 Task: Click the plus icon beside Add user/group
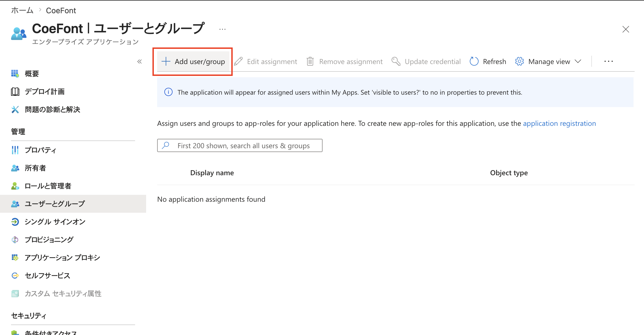[166, 61]
